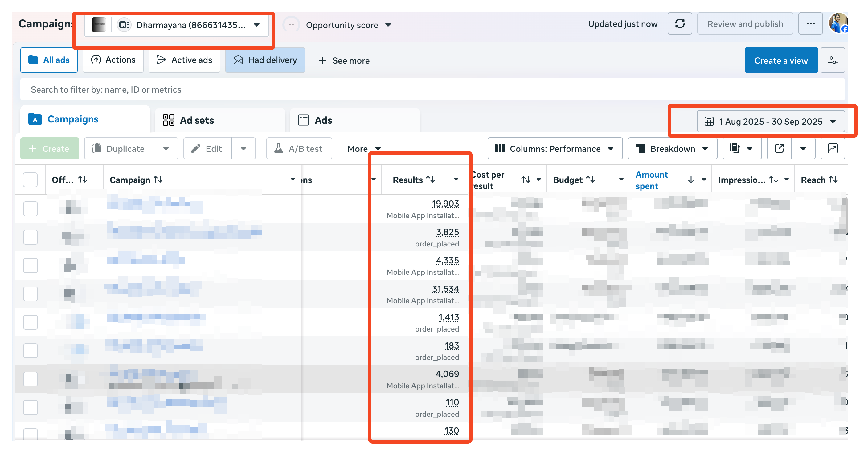Select the Active ads view

184,60
